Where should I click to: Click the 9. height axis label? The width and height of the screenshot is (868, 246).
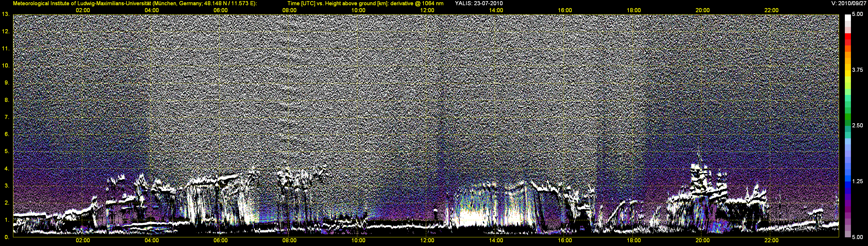pos(7,82)
